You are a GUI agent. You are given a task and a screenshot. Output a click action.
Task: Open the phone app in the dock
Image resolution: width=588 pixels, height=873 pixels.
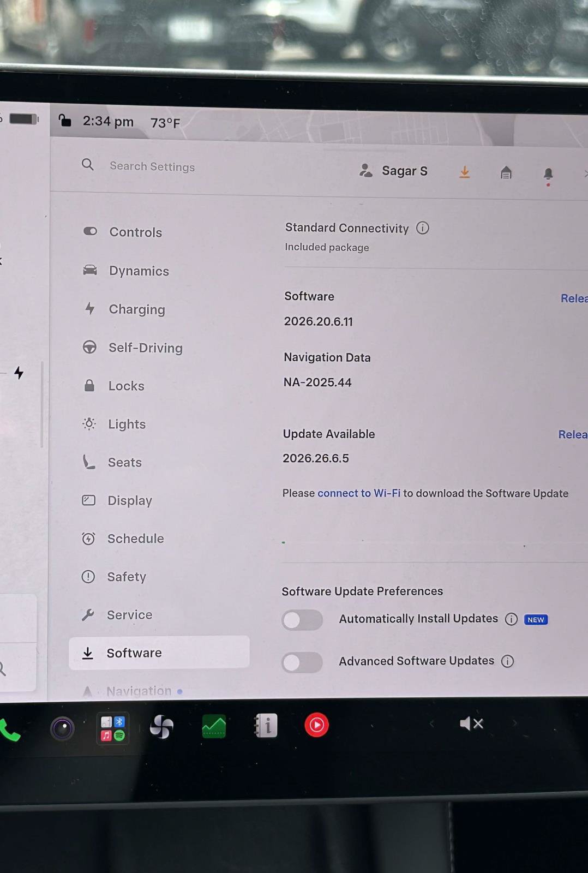pyautogui.click(x=9, y=730)
